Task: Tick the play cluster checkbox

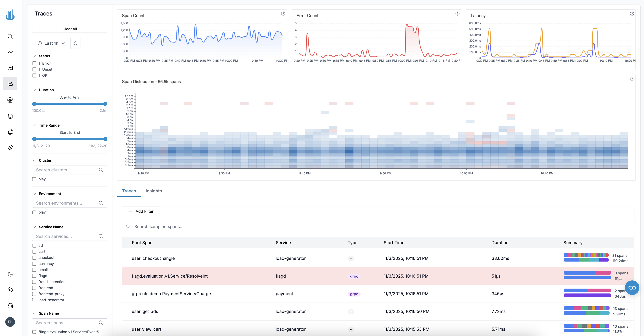Action: click(34, 179)
